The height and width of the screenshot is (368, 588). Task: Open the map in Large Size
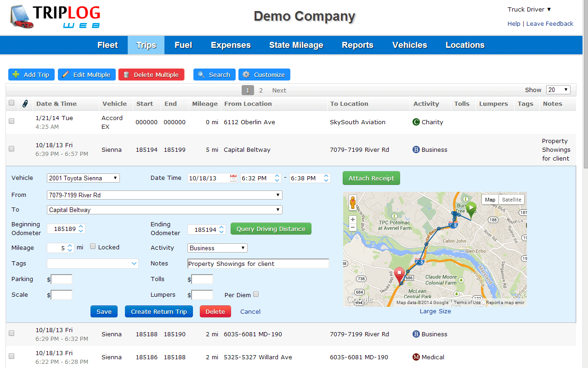[435, 311]
